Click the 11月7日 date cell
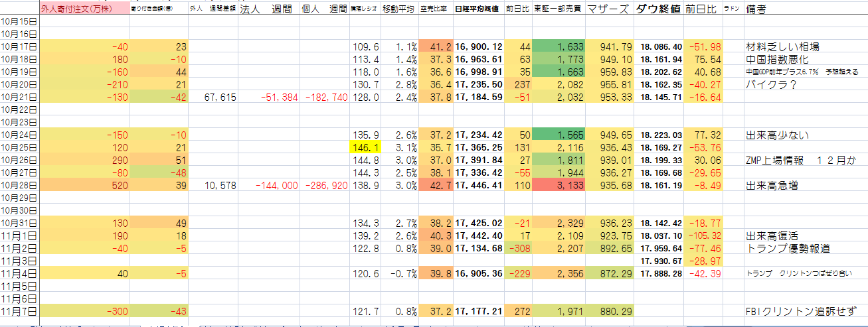Screen dimensions: 868x327 pyautogui.click(x=19, y=312)
